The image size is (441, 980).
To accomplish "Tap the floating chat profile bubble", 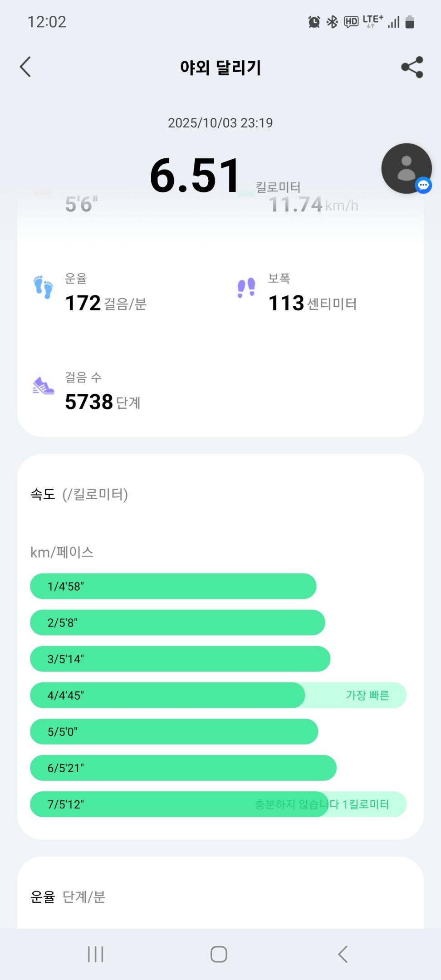I will pos(406,169).
